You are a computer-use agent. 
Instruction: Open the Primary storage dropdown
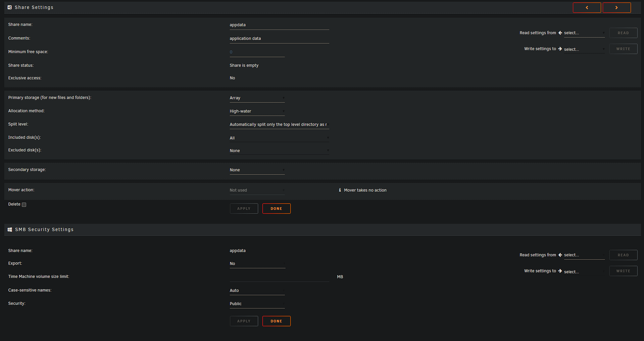click(257, 98)
